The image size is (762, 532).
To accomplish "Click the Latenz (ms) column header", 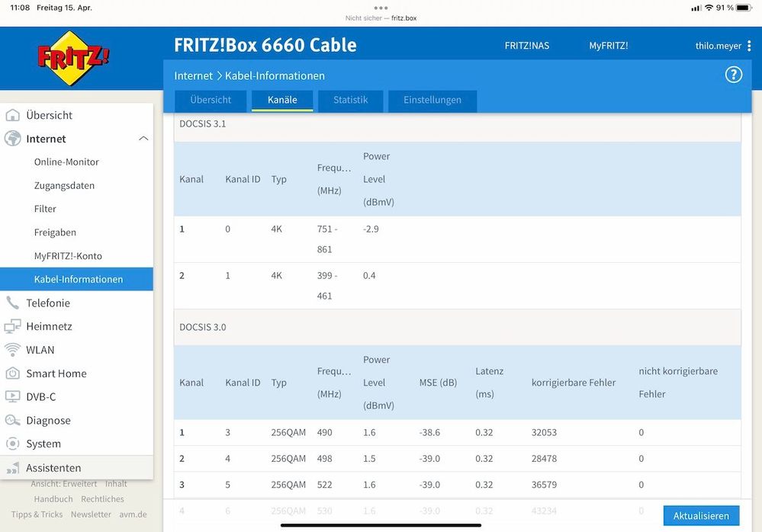I will point(490,383).
